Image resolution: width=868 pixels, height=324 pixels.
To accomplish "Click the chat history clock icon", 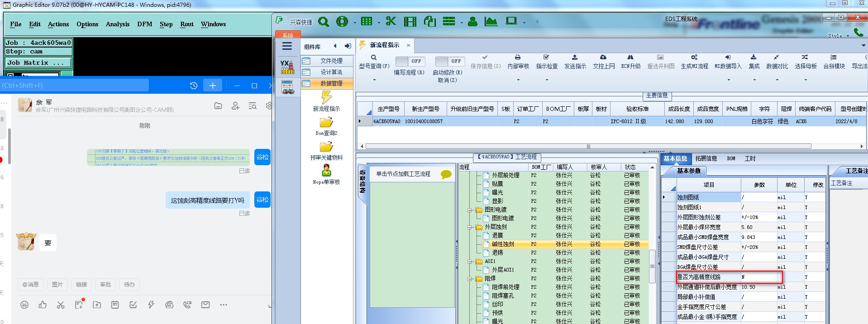I will (194, 86).
